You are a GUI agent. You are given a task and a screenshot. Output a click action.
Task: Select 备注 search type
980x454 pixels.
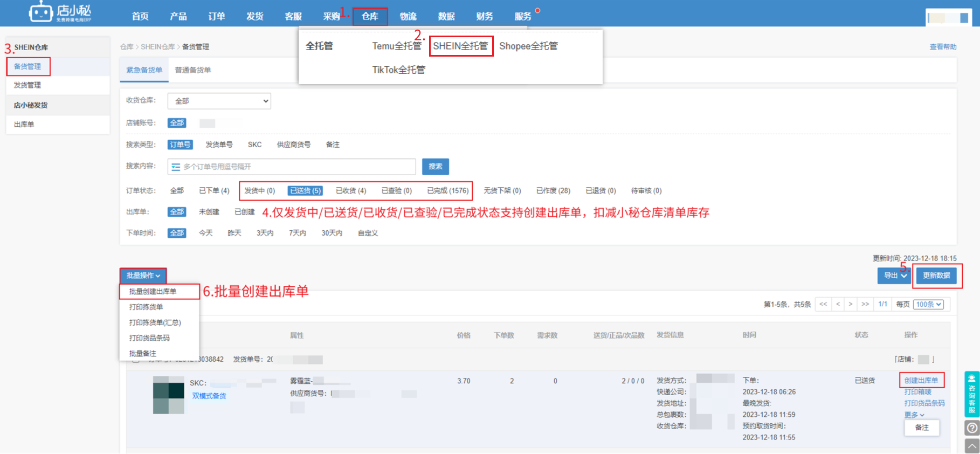[x=333, y=145]
